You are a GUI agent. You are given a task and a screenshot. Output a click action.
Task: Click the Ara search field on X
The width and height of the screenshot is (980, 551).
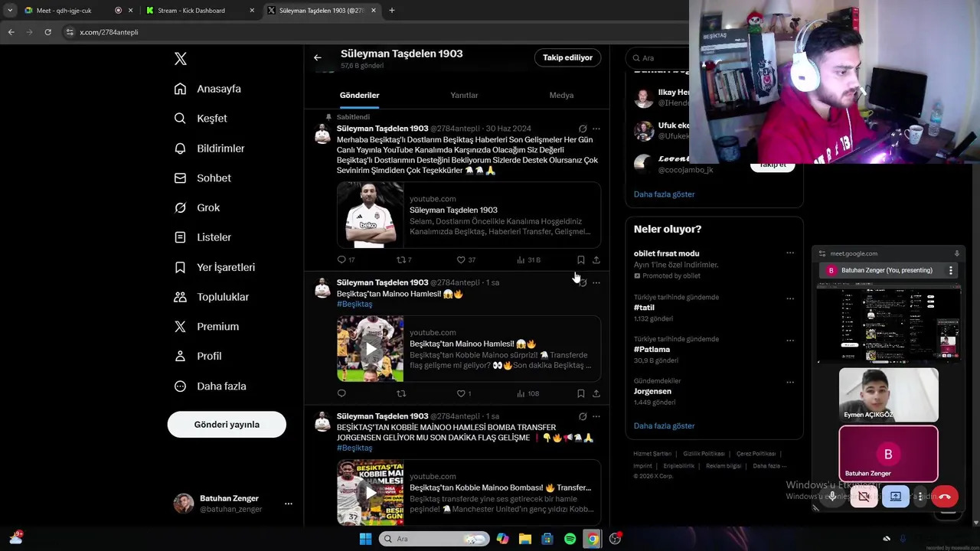point(658,58)
